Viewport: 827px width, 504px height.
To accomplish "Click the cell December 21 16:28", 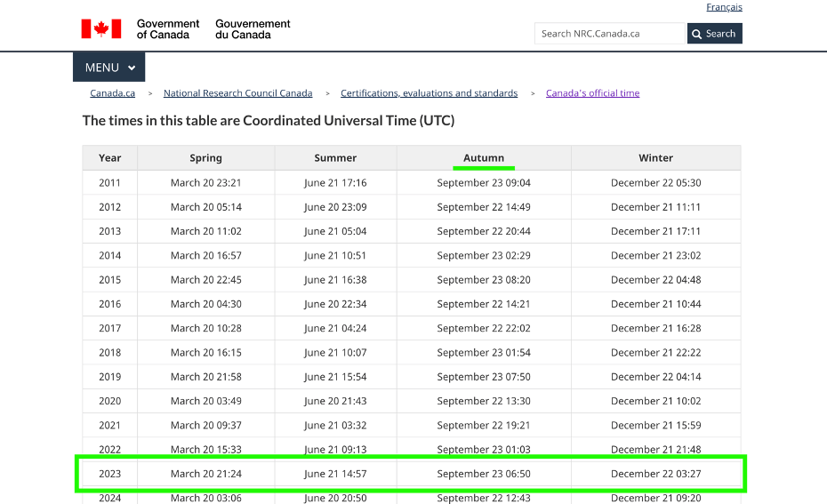I will coord(655,328).
